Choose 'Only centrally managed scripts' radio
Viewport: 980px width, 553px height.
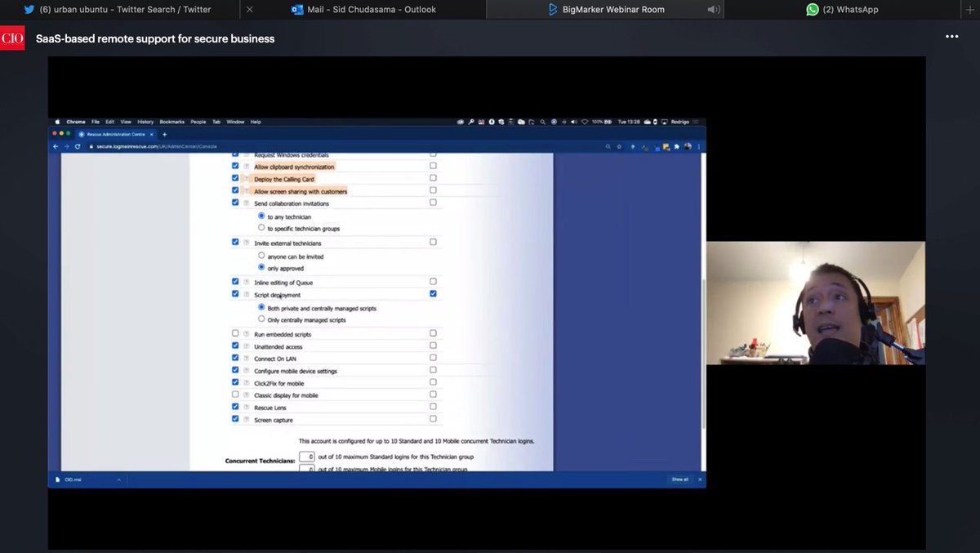pos(261,319)
